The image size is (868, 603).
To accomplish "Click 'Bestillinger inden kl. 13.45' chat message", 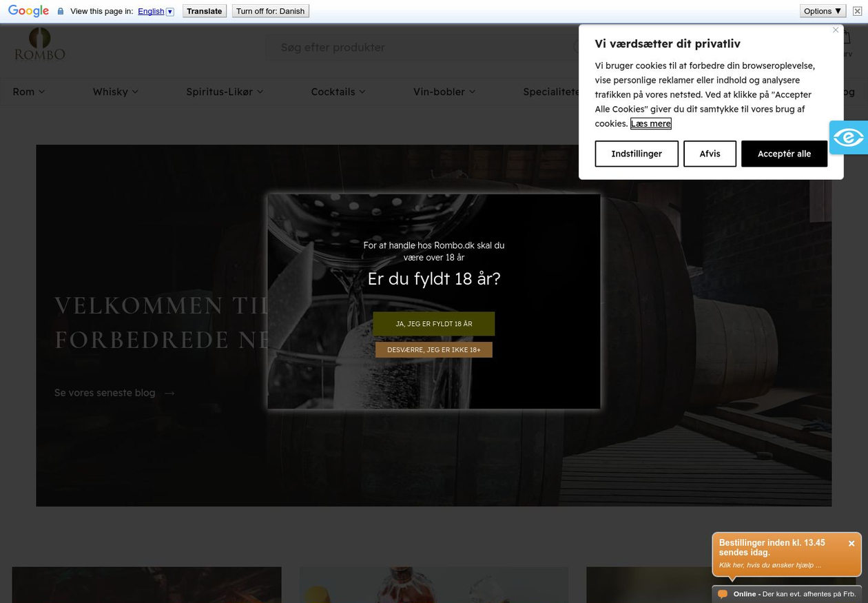I will 772,548.
